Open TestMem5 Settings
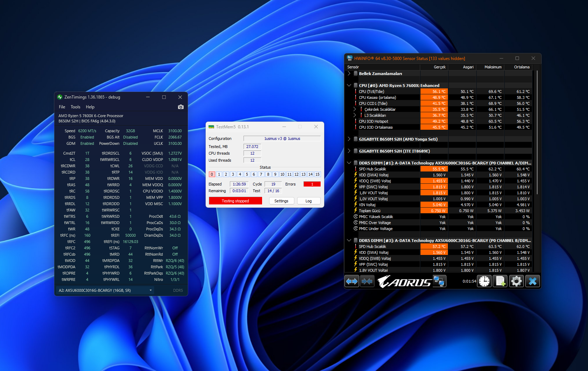 (281, 201)
